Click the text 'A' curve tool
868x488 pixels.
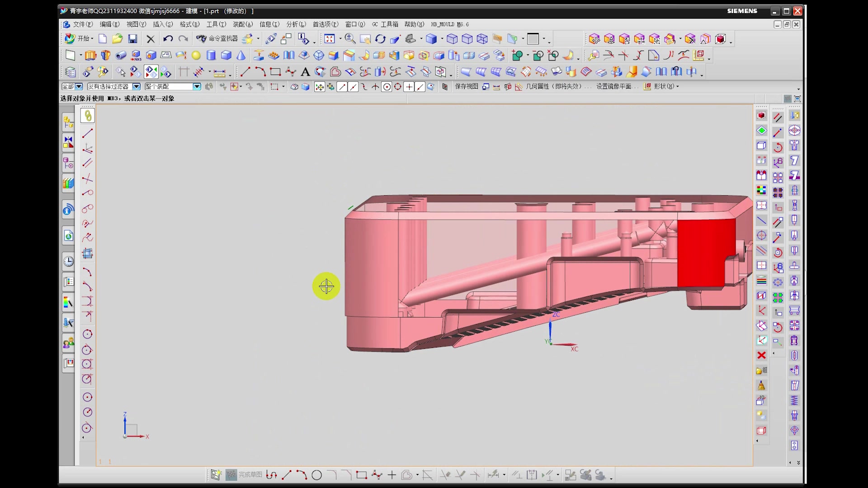305,72
